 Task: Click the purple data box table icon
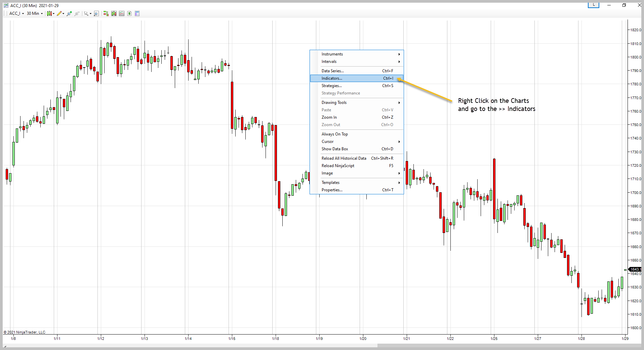[x=137, y=13]
